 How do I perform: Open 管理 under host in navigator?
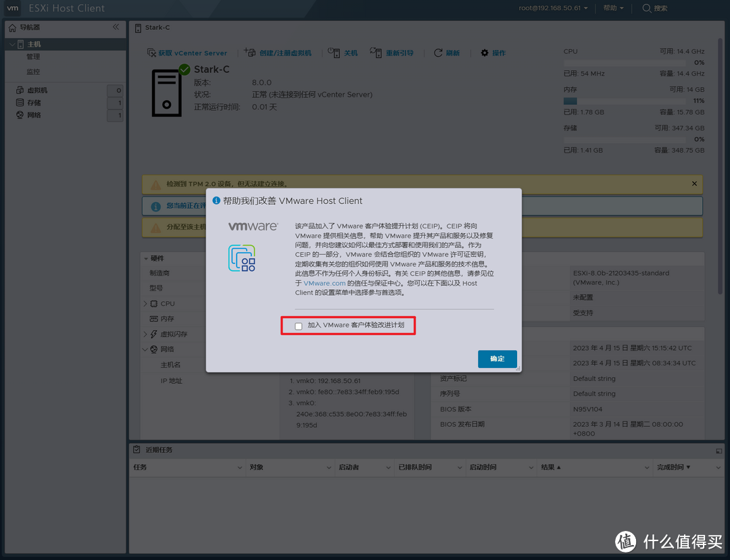pos(33,57)
